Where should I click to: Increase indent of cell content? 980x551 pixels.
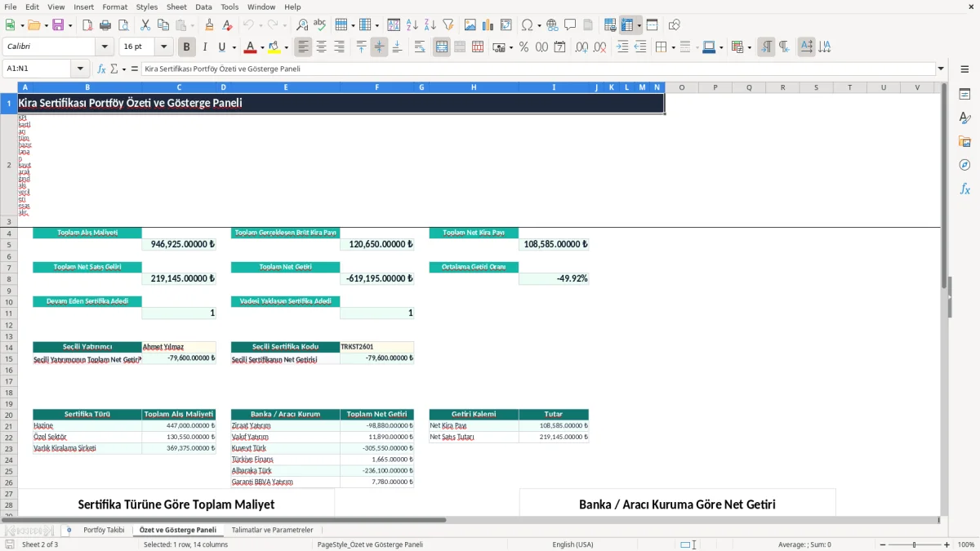pos(622,47)
